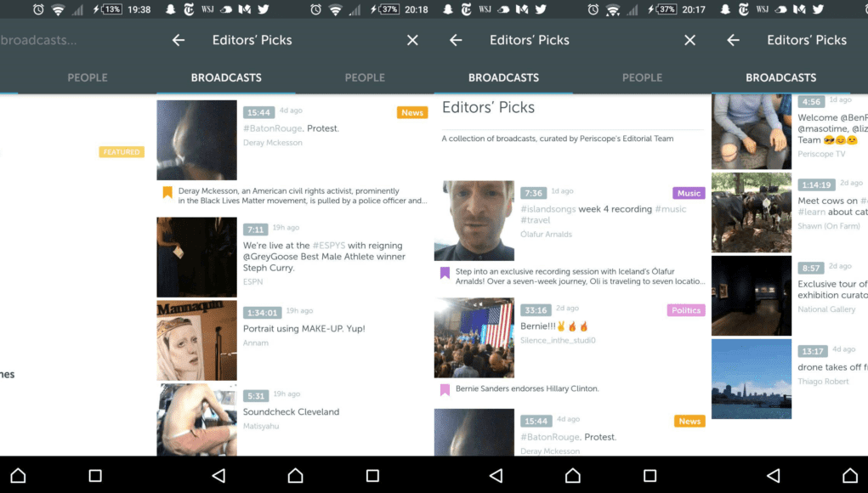Tap the Android home button at bottom left

(x=18, y=475)
